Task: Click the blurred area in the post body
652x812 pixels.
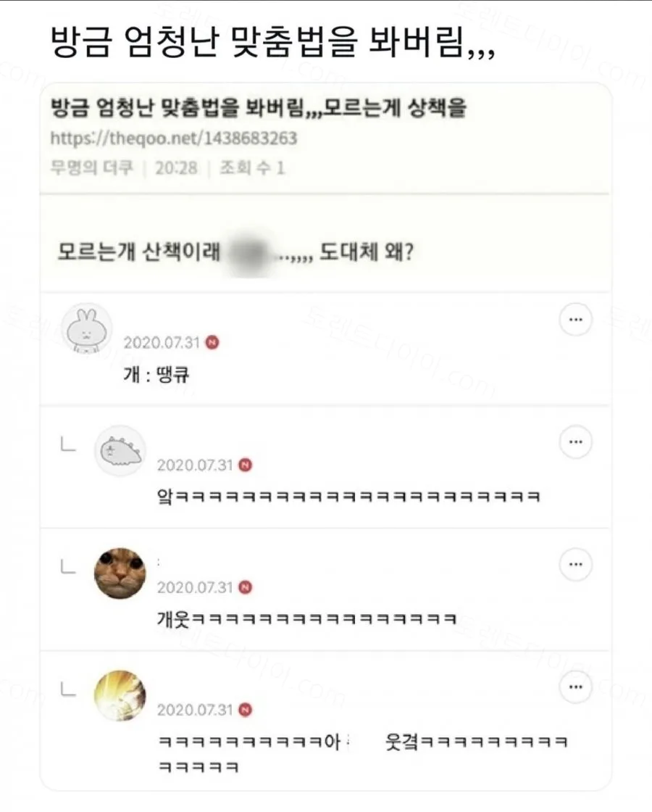Action: (x=251, y=253)
